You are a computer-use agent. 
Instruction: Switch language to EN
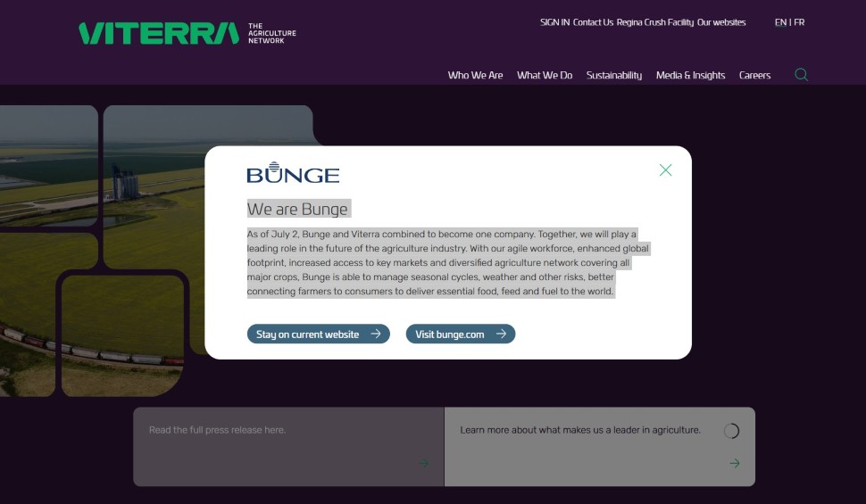pos(780,22)
